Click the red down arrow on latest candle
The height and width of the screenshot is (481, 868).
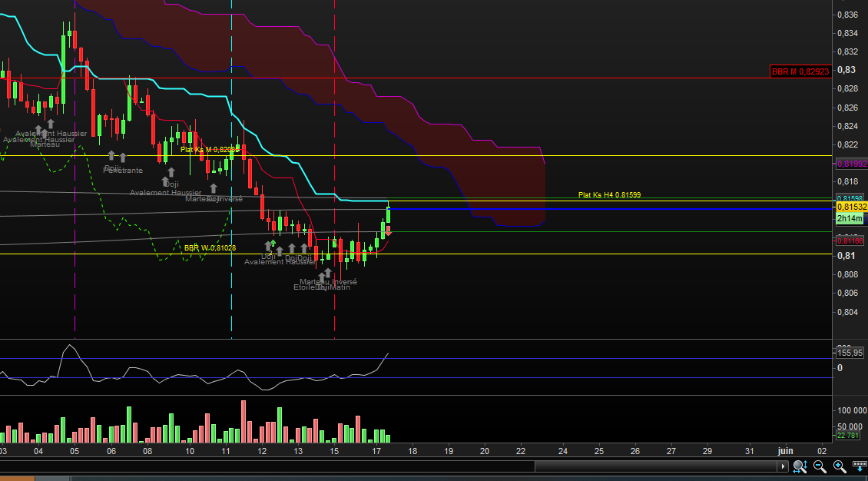point(389,231)
